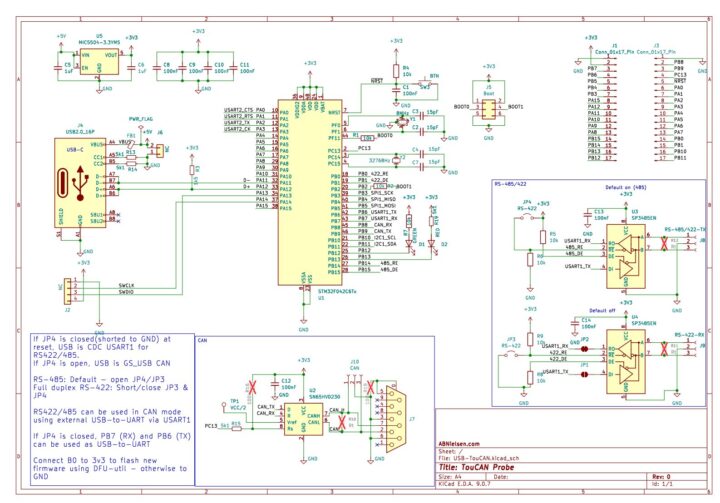Select the 'If JP4 is open, USB is GS_USB CAN' note
This screenshot has height=503, width=720.
101,363
